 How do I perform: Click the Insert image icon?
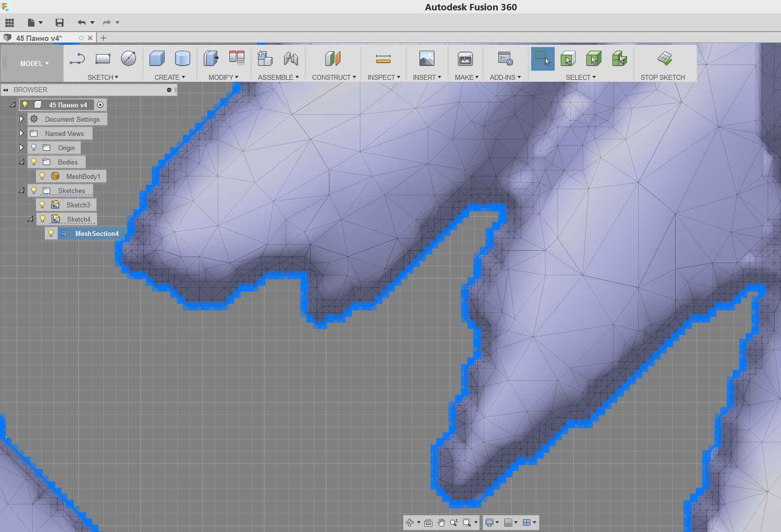427,59
